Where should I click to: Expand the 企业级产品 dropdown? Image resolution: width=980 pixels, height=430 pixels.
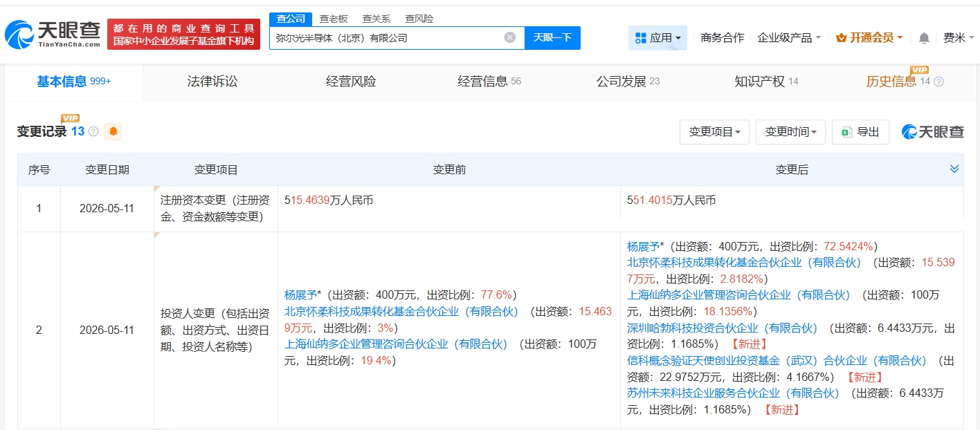[x=789, y=38]
